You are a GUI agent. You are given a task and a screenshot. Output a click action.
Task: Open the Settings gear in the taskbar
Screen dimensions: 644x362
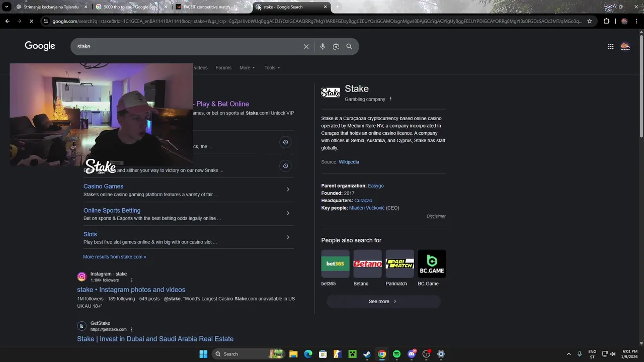click(x=441, y=354)
